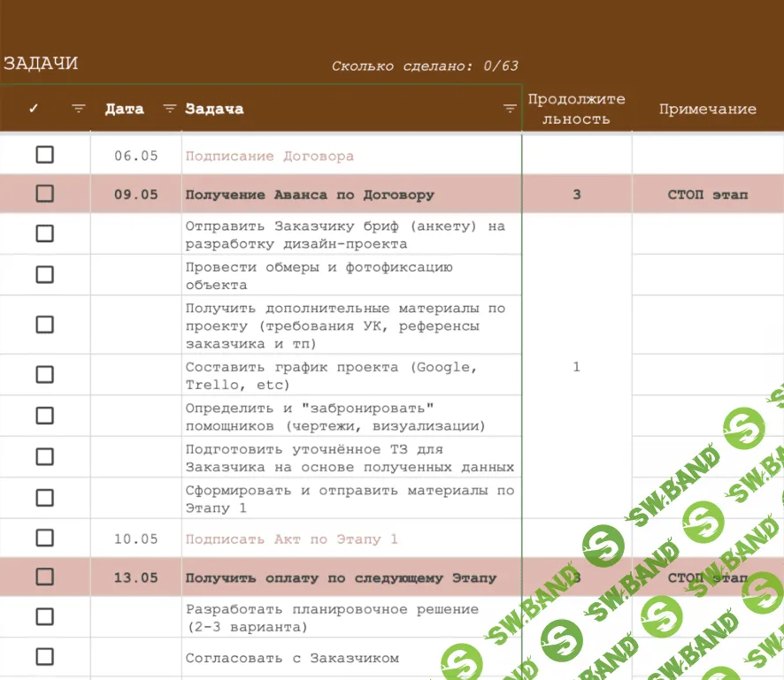Check the Определить и забронировать помощников task
The image size is (784, 680).
point(45,416)
